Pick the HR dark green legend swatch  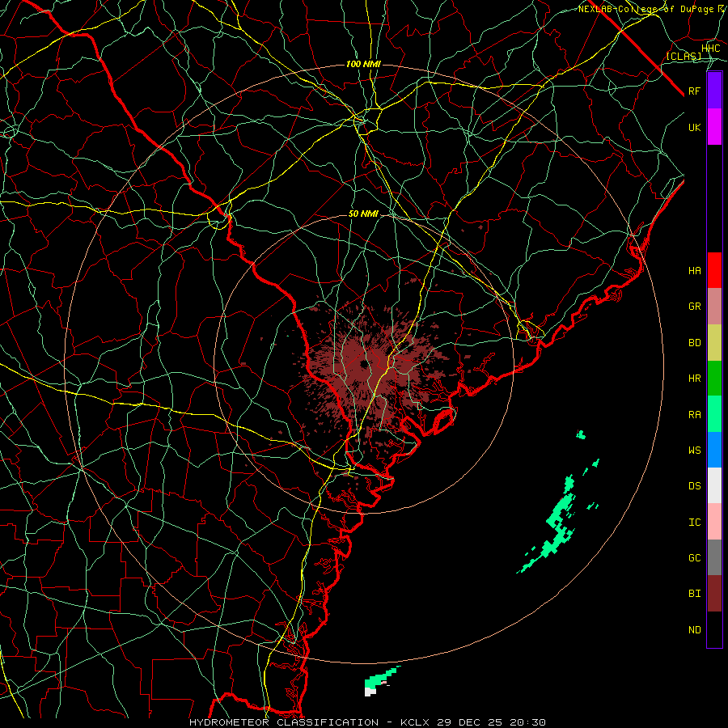714,379
